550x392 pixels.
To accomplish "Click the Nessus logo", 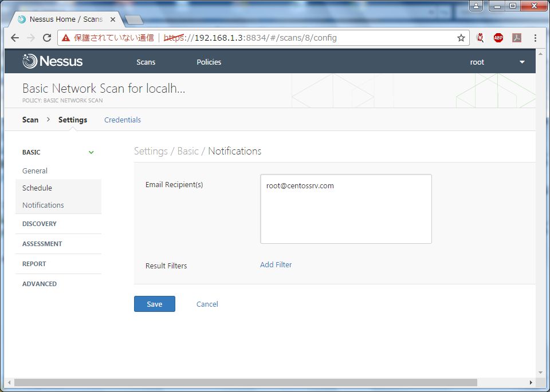I will pos(53,61).
